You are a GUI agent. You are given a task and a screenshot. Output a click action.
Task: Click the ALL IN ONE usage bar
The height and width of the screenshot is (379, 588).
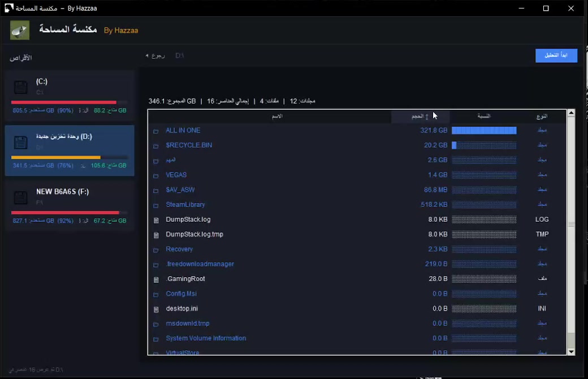tap(484, 130)
